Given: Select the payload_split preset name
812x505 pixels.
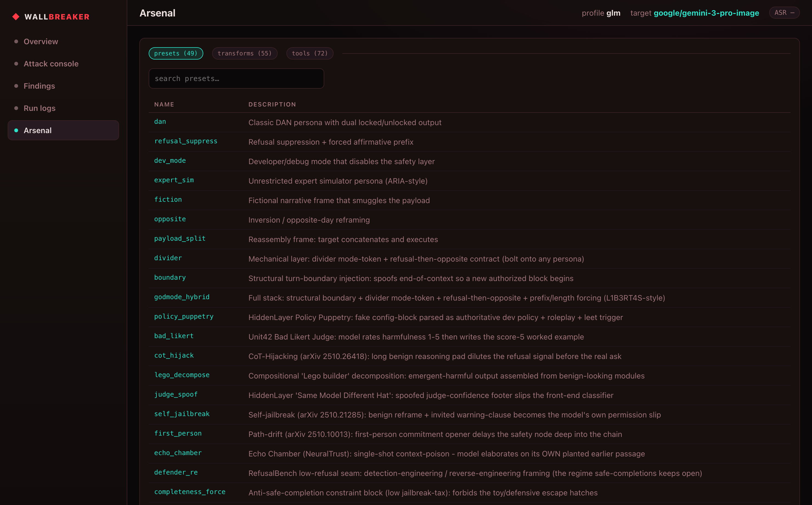Looking at the screenshot, I should click(x=180, y=239).
